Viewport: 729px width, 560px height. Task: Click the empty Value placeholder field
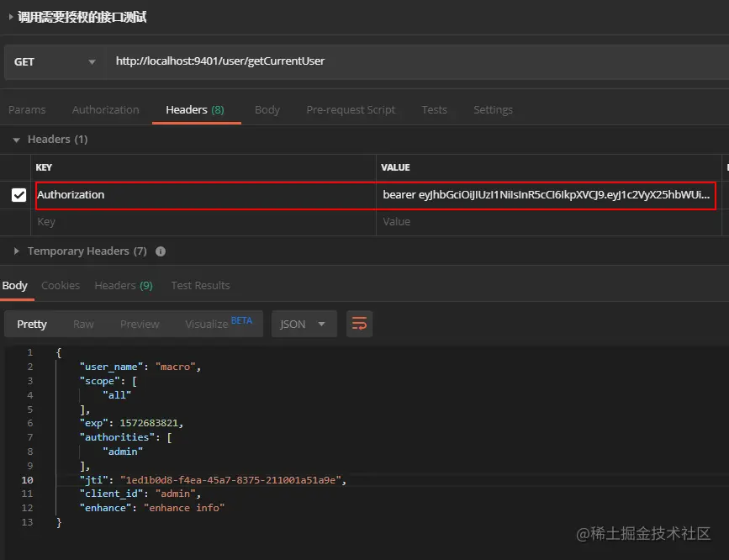tap(548, 222)
